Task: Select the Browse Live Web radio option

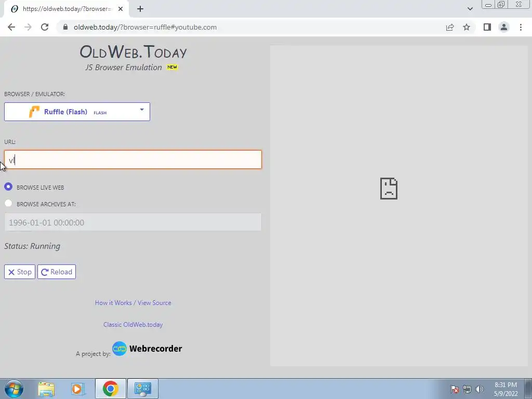Action: pos(8,187)
